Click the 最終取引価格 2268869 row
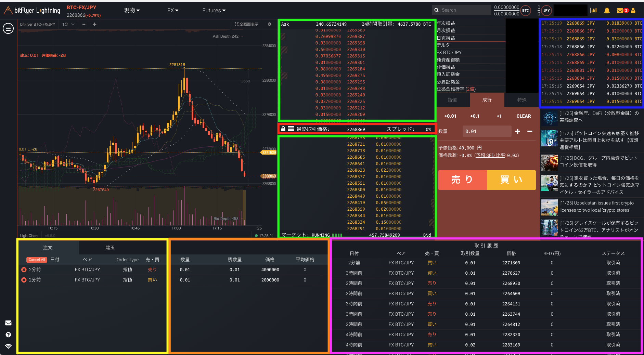This screenshot has width=644, height=355. [x=357, y=129]
